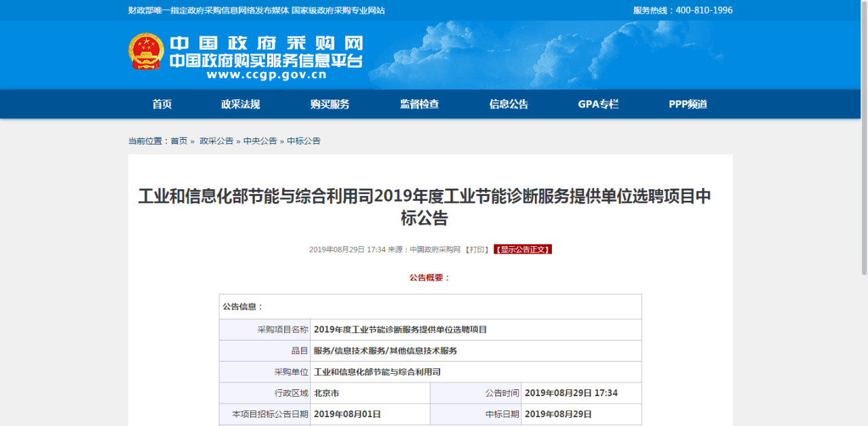Click the 公告信息 table header
The height and width of the screenshot is (426, 868).
[x=430, y=307]
